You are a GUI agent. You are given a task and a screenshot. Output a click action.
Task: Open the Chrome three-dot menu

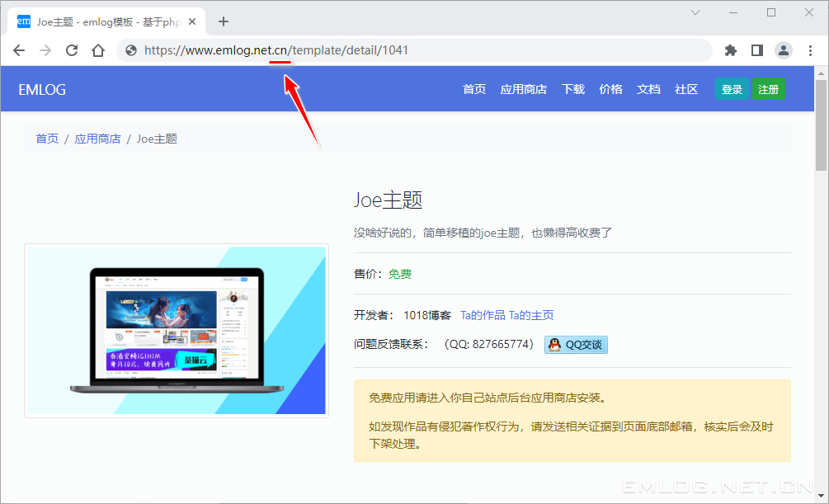[810, 50]
